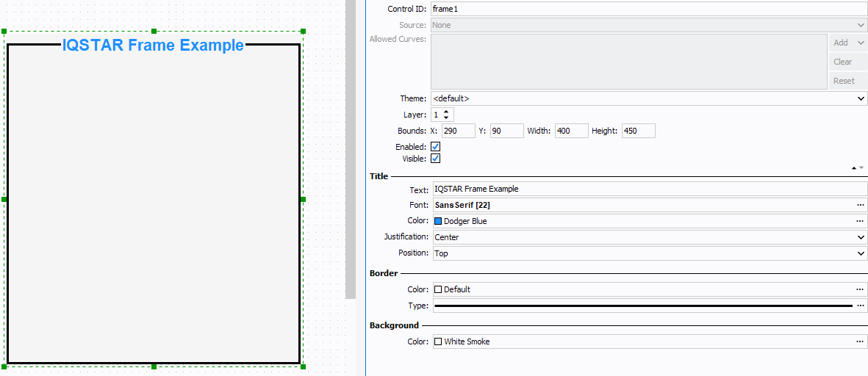Image resolution: width=868 pixels, height=376 pixels.
Task: Click the Width field showing 400
Action: point(571,131)
